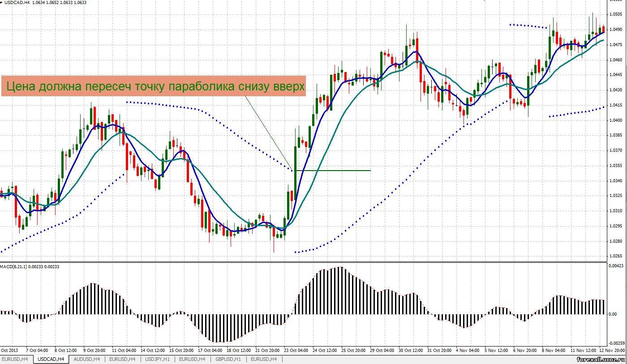Click the 0.00 level on MACD scale

(614, 314)
